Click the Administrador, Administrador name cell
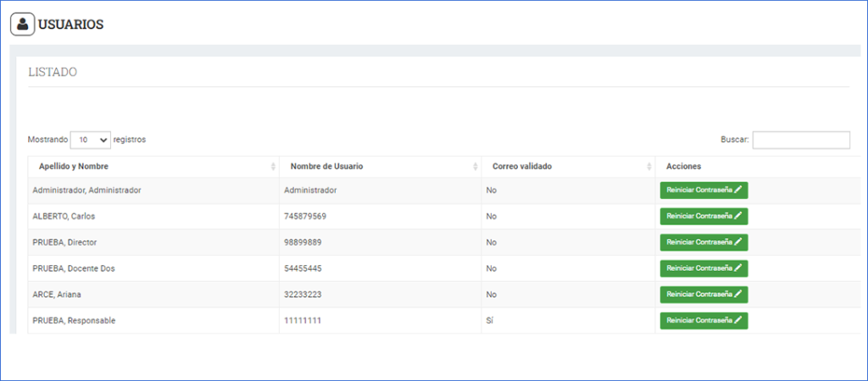868x381 pixels. coord(86,190)
